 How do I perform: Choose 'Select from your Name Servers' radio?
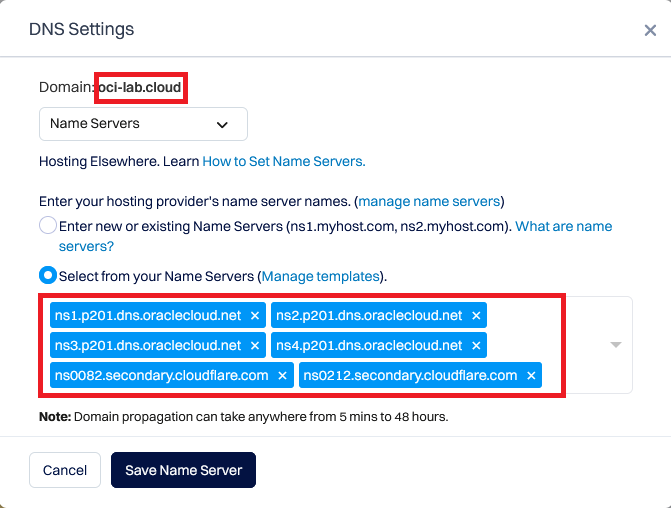(x=48, y=275)
